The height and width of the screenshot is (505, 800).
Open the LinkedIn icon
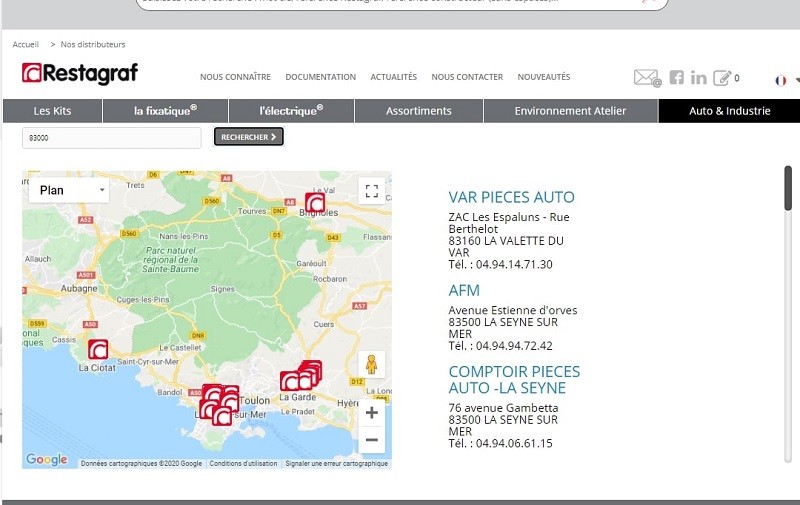(x=698, y=78)
